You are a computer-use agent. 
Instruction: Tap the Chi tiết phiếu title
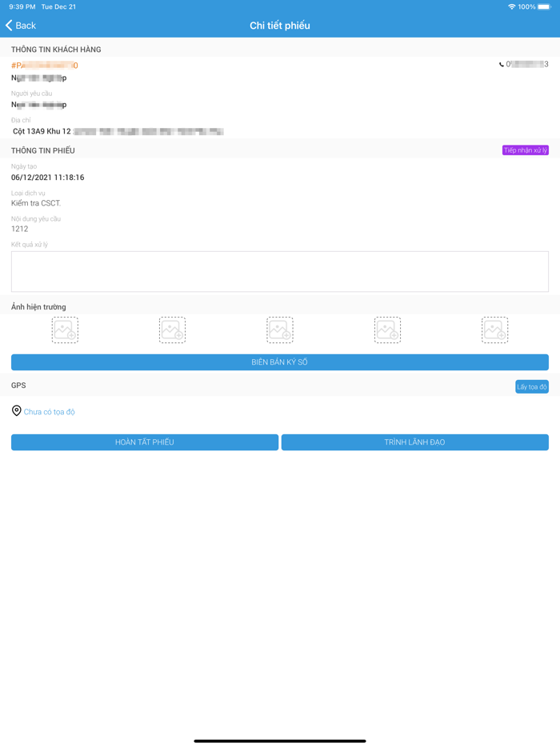coord(280,26)
